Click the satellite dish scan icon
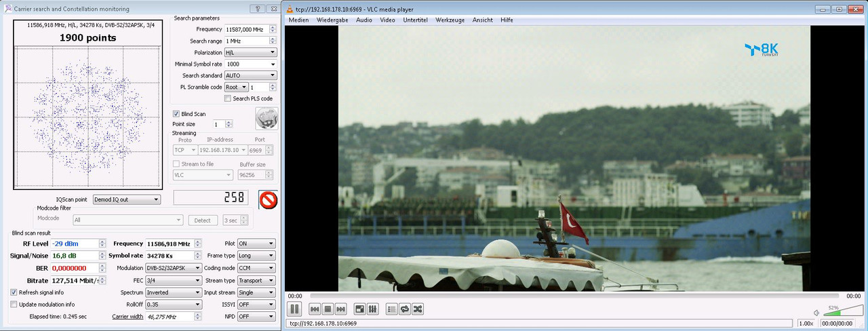Viewport: 868px width, 331px height. click(x=267, y=118)
